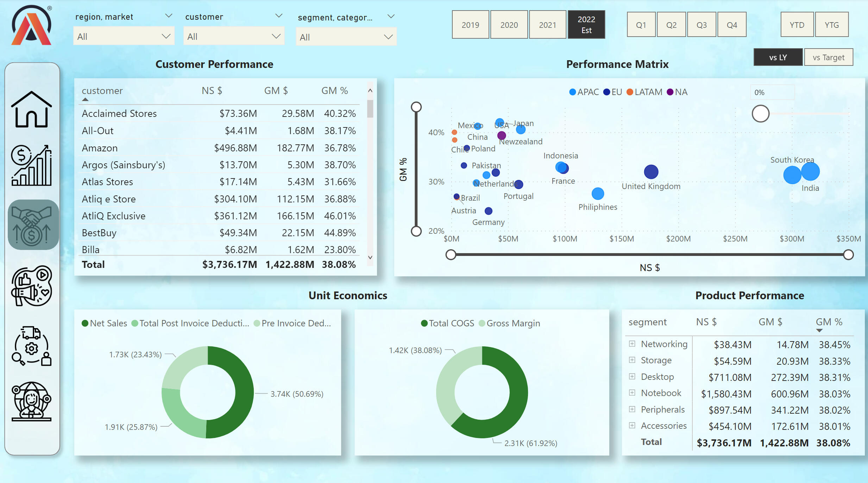Viewport: 868px width, 483px height.
Task: Open the Marketing megaphone icon
Action: (31, 286)
